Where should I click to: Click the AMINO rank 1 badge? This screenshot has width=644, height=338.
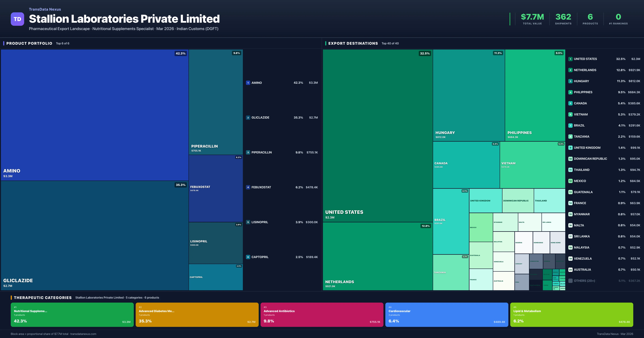[248, 83]
